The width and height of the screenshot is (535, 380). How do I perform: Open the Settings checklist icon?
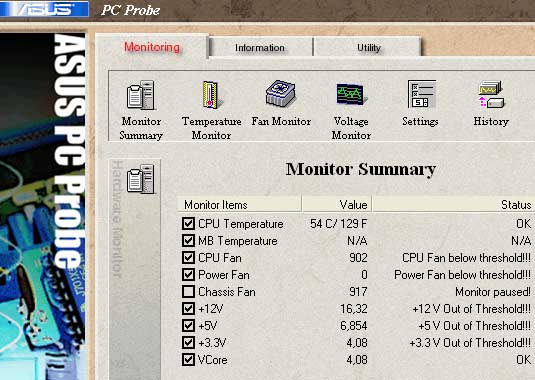[x=421, y=94]
